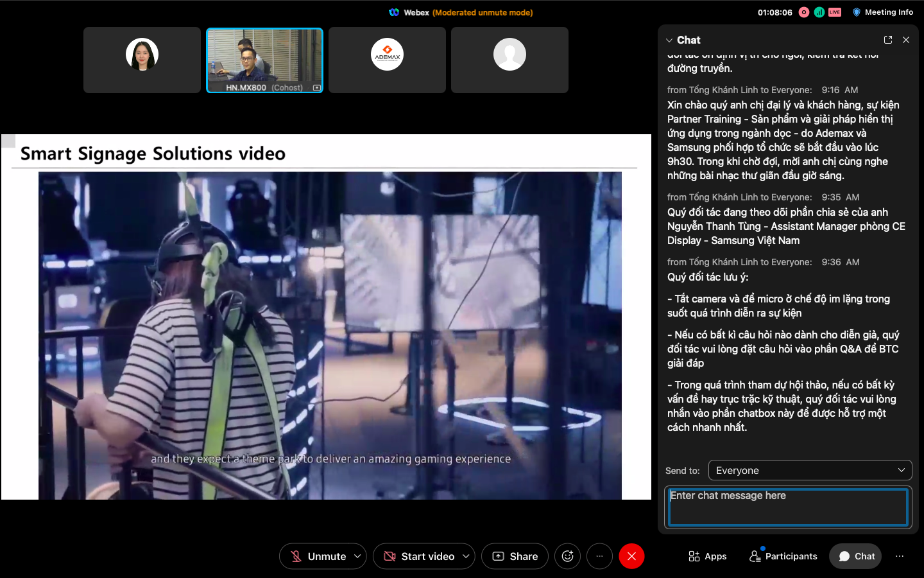Click the LIVE streaming indicator
This screenshot has height=578, width=924.
(835, 12)
